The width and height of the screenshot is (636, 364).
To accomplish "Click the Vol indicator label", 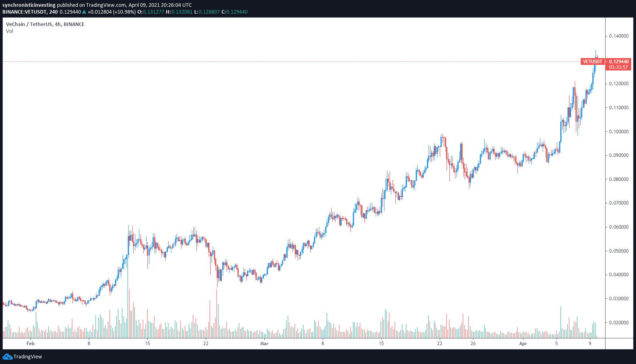I will tap(10, 31).
